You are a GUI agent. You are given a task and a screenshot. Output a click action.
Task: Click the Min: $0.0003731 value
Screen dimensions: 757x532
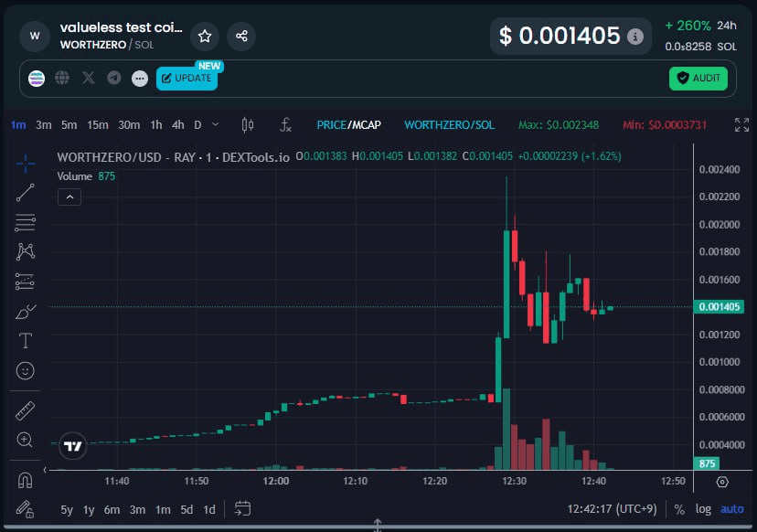[x=665, y=125]
